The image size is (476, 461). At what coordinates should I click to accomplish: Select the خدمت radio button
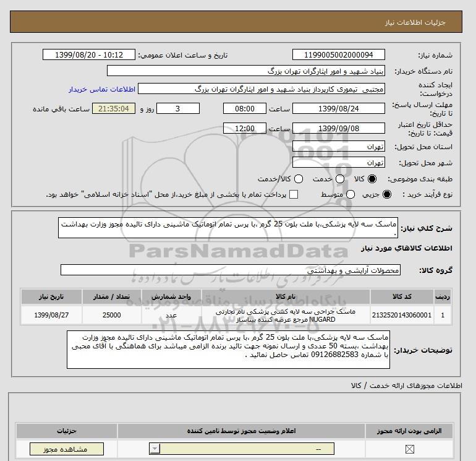340,179
